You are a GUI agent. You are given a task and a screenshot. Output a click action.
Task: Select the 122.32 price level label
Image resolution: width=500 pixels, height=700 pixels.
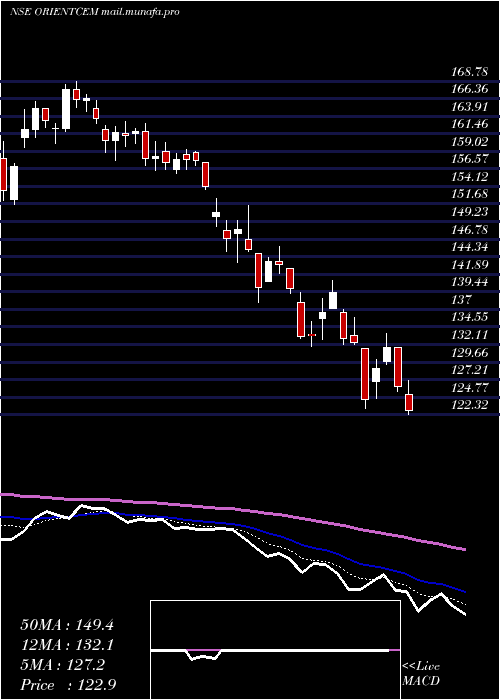469,404
